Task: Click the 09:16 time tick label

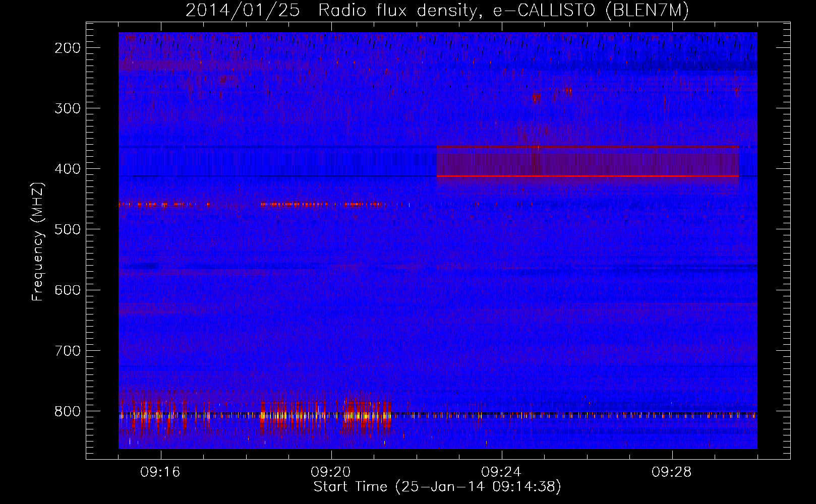Action: [x=160, y=472]
